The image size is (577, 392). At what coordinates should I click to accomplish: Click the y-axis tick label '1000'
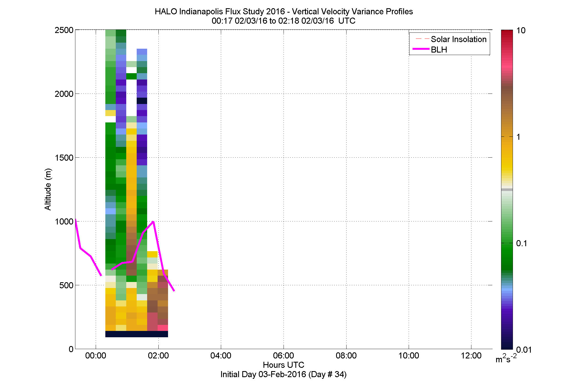pyautogui.click(x=64, y=221)
